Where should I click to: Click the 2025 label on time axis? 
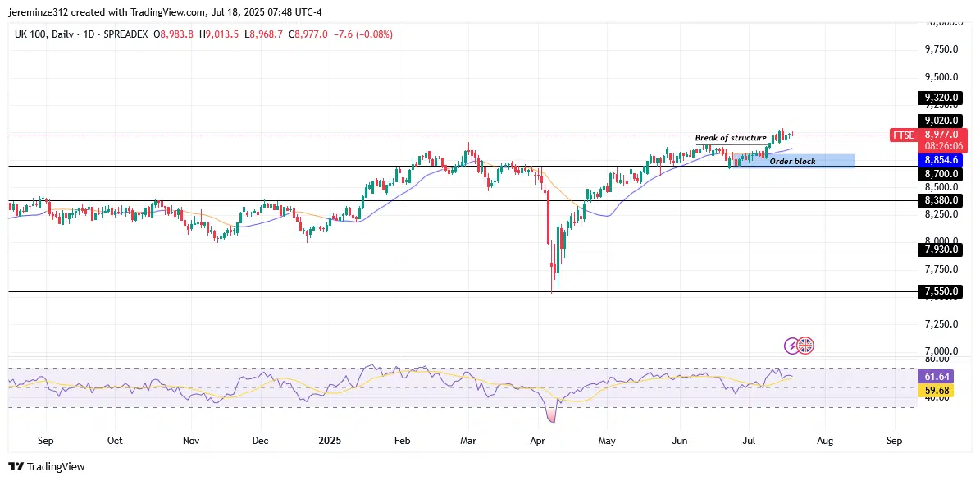[328, 441]
